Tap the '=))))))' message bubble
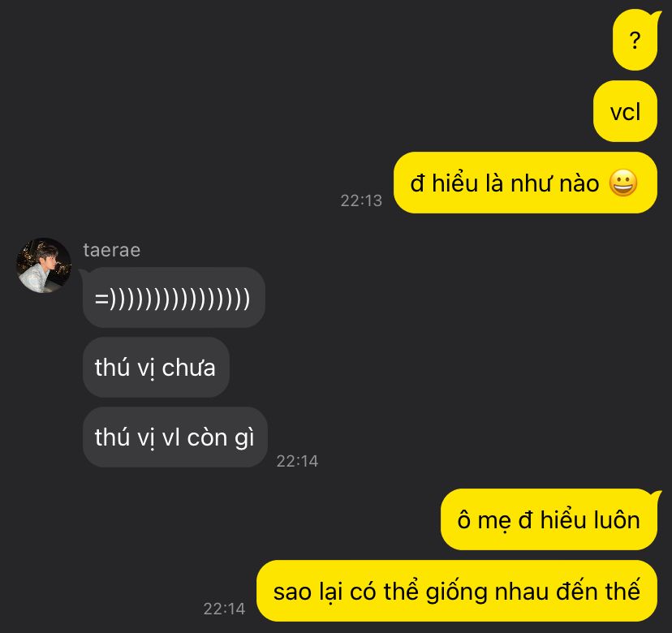Screen dimensions: 672x633 174,297
